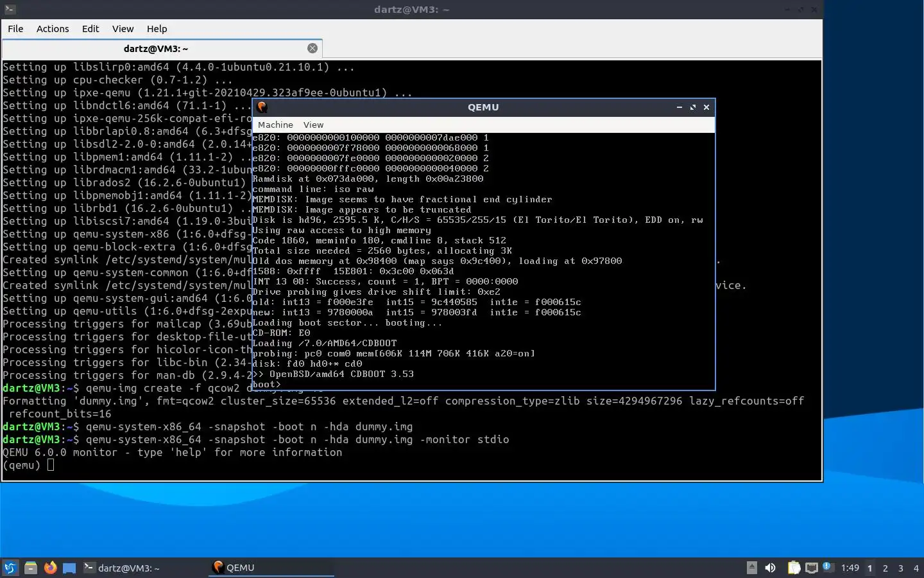The image size is (924, 578).
Task: Open the terminal File menu
Action: [15, 29]
